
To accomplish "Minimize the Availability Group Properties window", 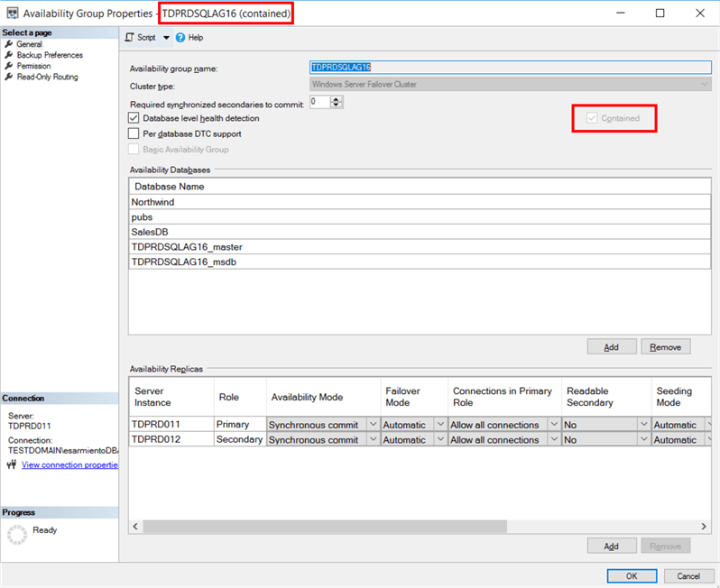I will [x=621, y=13].
